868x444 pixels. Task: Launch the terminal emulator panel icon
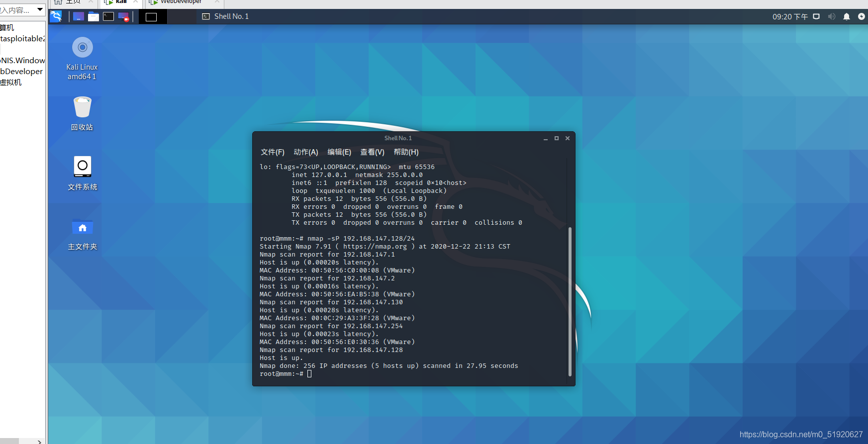(x=108, y=16)
